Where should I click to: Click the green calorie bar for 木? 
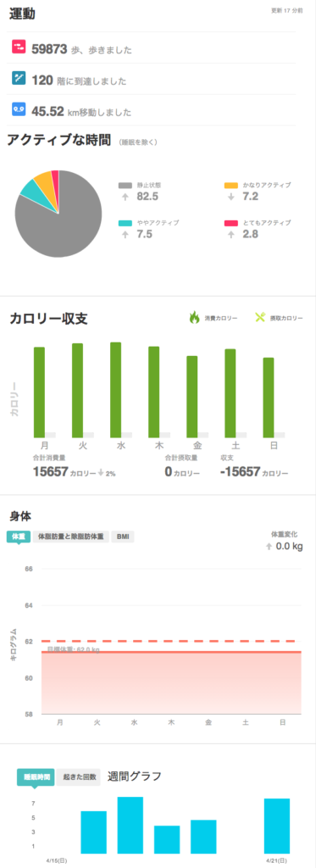point(154,392)
